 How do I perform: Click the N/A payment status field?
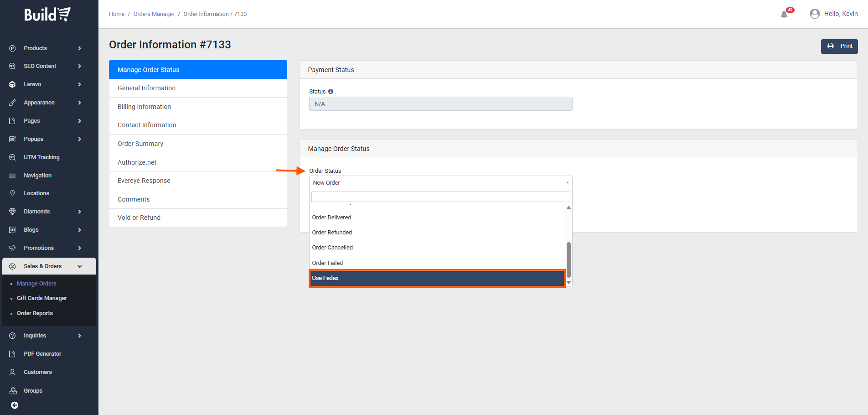click(440, 104)
